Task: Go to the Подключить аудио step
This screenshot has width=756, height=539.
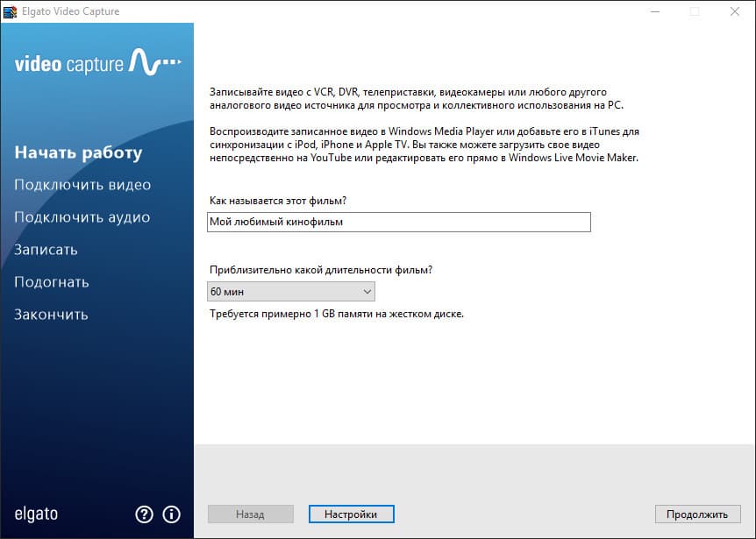Action: (x=82, y=217)
